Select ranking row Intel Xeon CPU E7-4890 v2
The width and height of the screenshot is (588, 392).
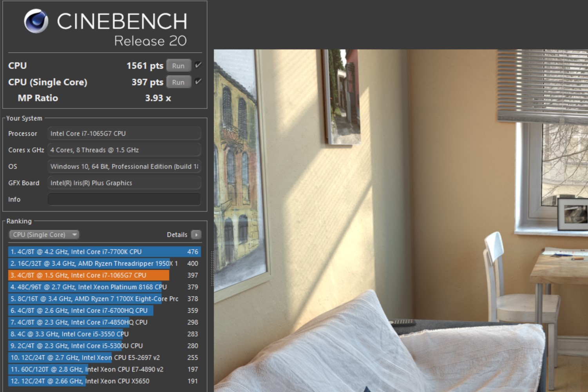click(105, 369)
